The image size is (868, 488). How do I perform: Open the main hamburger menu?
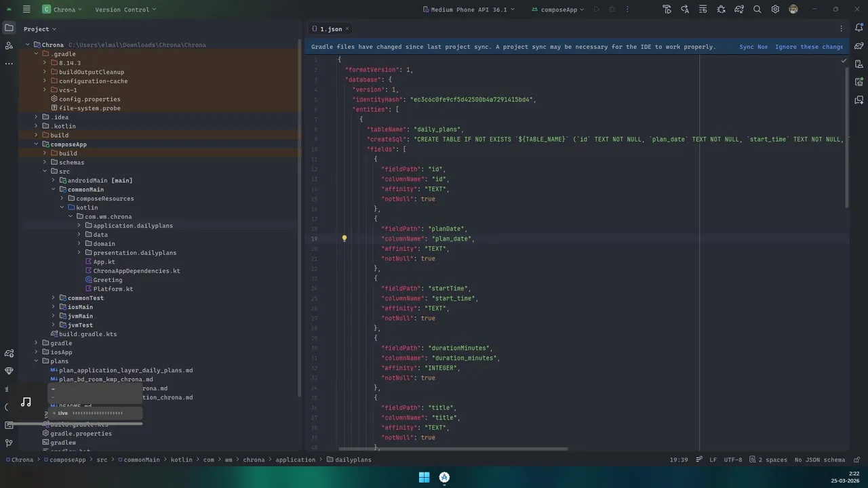tap(26, 9)
